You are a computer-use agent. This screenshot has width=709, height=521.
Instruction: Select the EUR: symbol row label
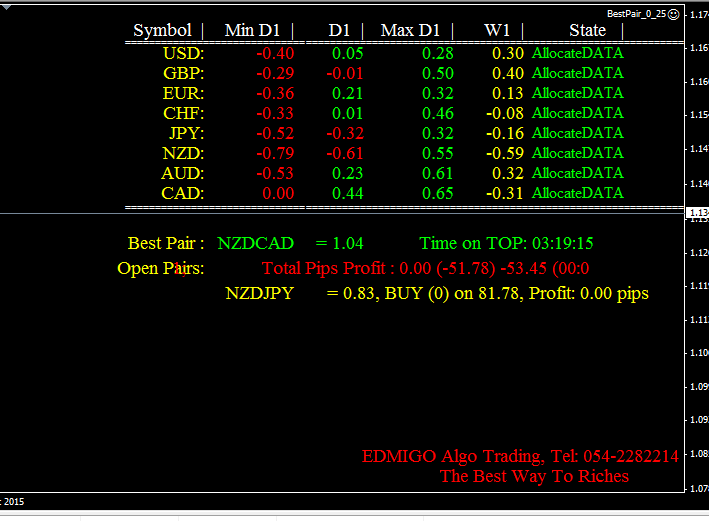[x=184, y=93]
